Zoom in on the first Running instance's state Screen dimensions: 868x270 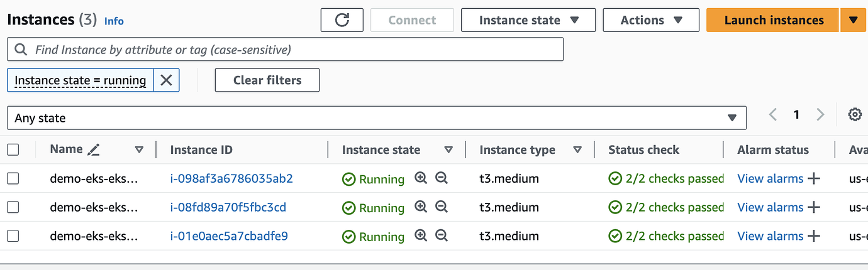point(421,178)
